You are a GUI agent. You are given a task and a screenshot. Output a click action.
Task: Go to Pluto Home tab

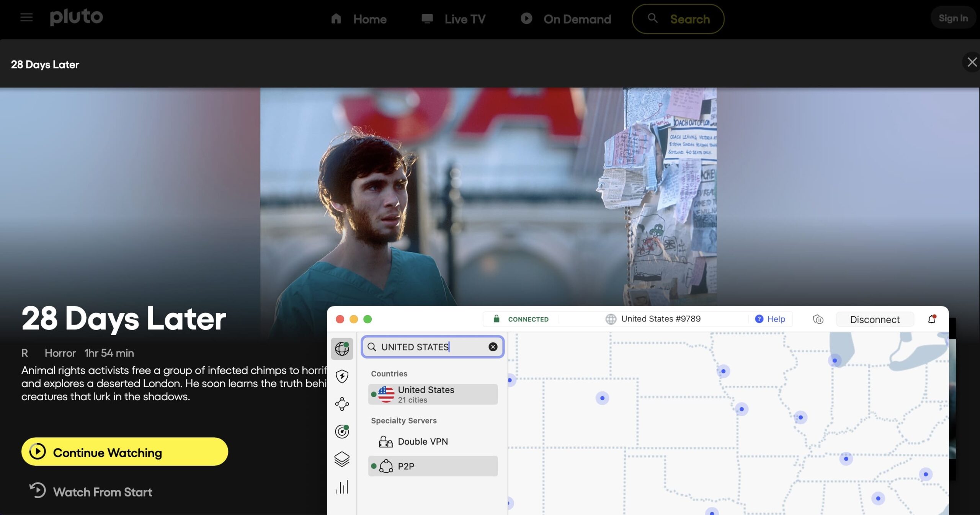point(359,19)
